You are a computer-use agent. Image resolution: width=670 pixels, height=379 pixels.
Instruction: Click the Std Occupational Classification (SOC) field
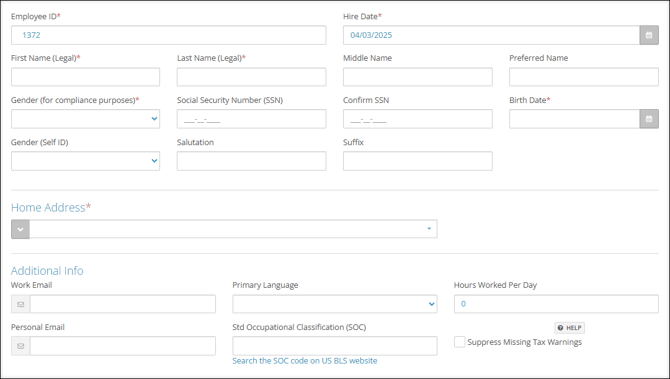coord(335,346)
